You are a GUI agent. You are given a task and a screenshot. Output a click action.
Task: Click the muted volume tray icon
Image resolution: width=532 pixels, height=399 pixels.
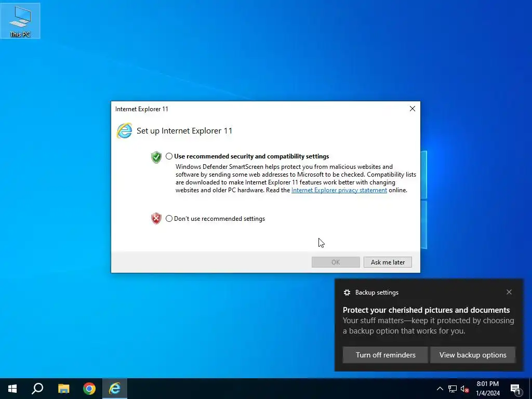click(x=464, y=389)
